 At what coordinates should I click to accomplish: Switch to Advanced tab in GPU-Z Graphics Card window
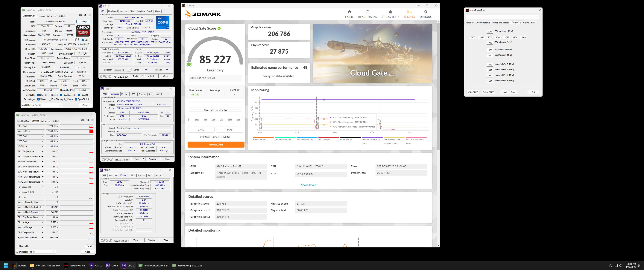[52, 16]
